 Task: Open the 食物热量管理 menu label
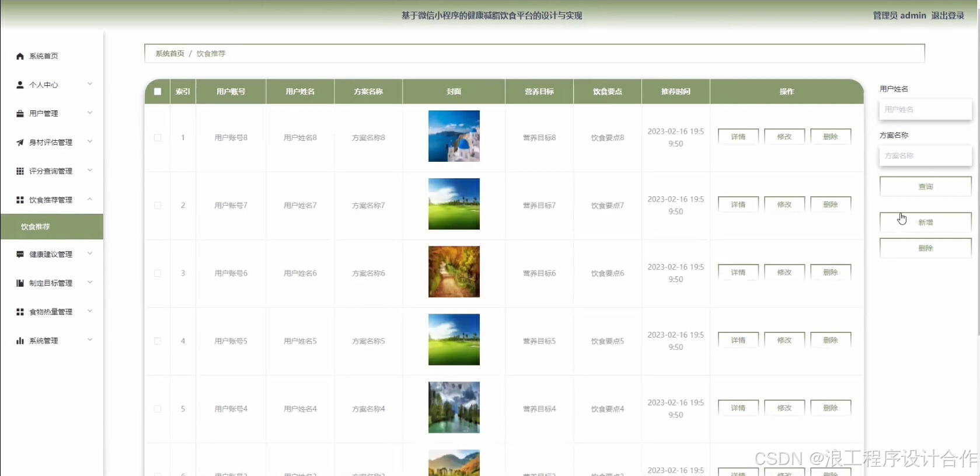[51, 312]
